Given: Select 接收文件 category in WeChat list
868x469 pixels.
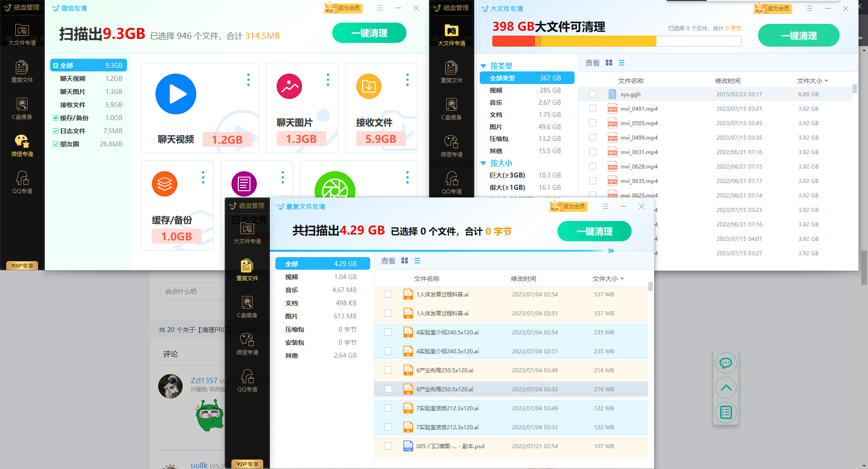Looking at the screenshot, I should click(x=89, y=105).
